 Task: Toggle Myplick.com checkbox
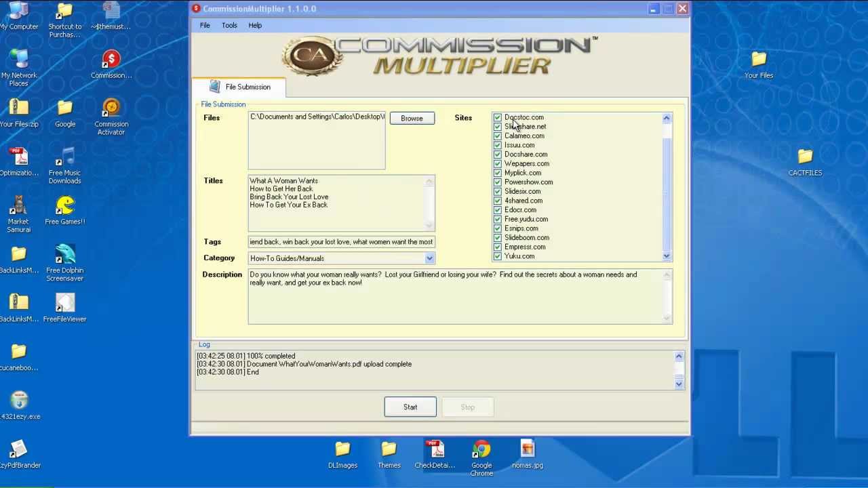pyautogui.click(x=498, y=173)
